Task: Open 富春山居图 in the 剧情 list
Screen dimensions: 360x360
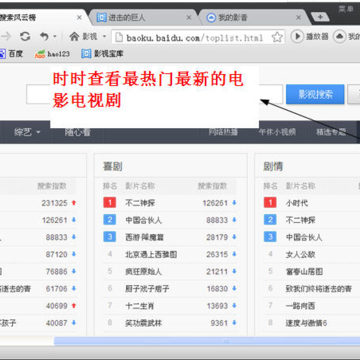Action: (304, 272)
